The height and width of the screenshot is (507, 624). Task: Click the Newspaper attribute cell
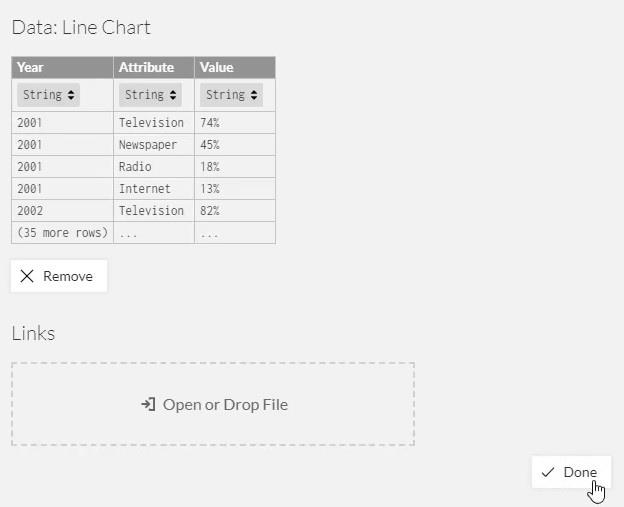(x=154, y=144)
